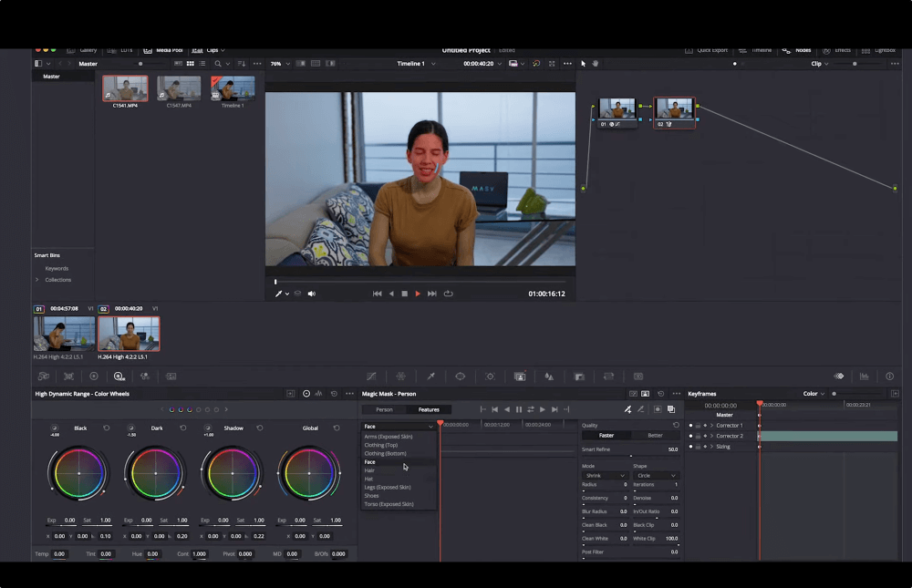Stop viewer playback with the stop button
The height and width of the screenshot is (588, 912).
point(405,294)
